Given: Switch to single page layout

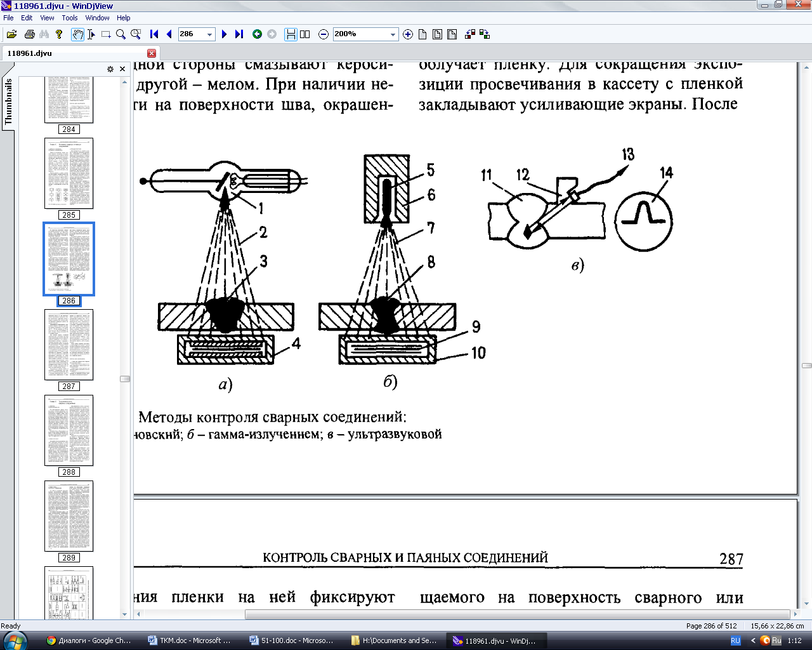Looking at the screenshot, I should pyautogui.click(x=291, y=34).
